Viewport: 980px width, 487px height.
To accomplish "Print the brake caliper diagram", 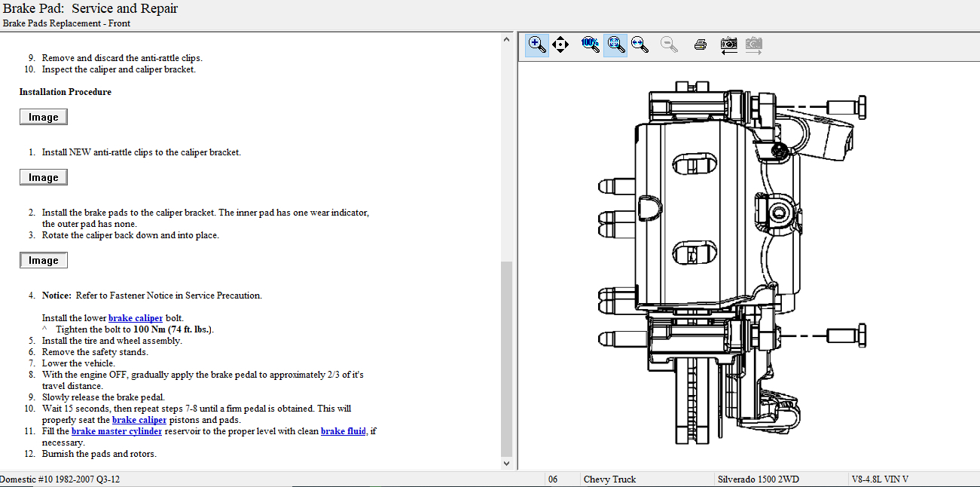I will click(x=700, y=44).
